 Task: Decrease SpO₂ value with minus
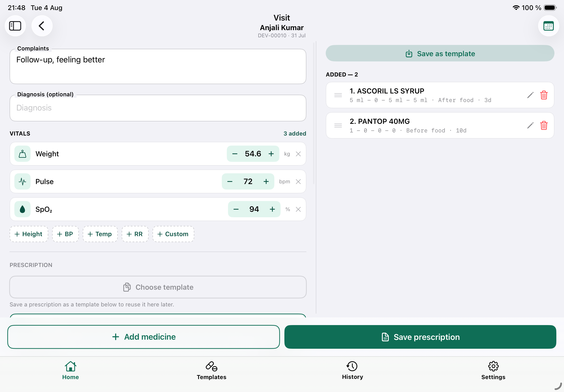pos(236,209)
